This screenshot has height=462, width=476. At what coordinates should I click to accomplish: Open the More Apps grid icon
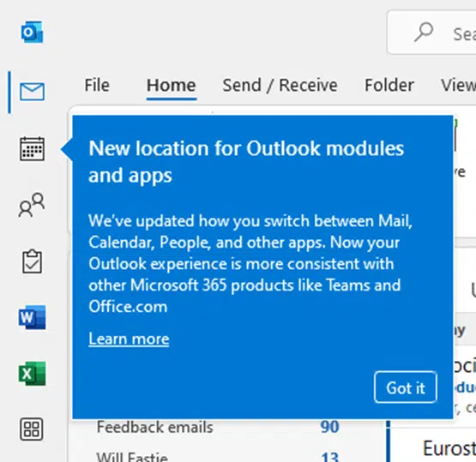click(x=32, y=429)
